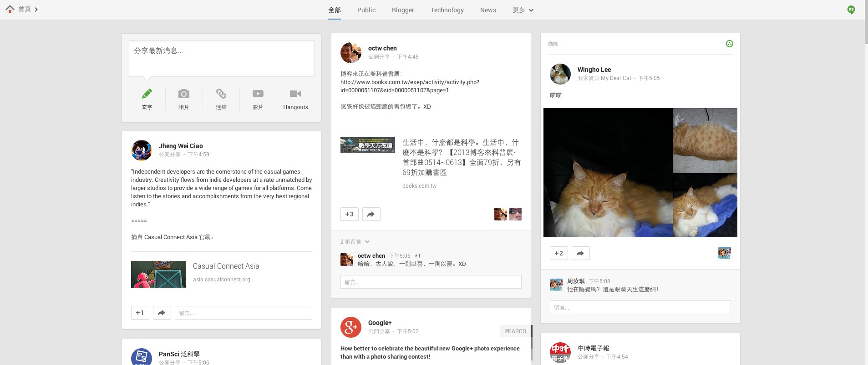
Task: Click +3 on octw chen's post
Action: tap(350, 214)
